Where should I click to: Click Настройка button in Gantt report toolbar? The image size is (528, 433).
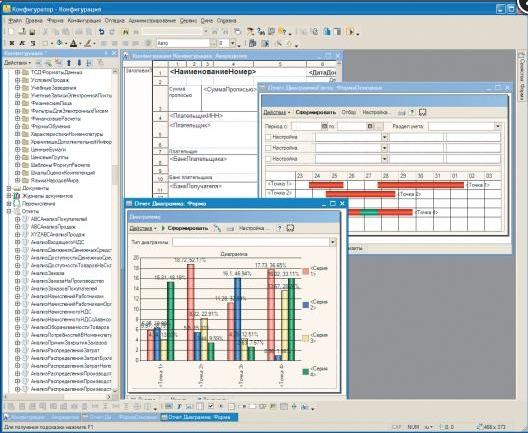376,112
